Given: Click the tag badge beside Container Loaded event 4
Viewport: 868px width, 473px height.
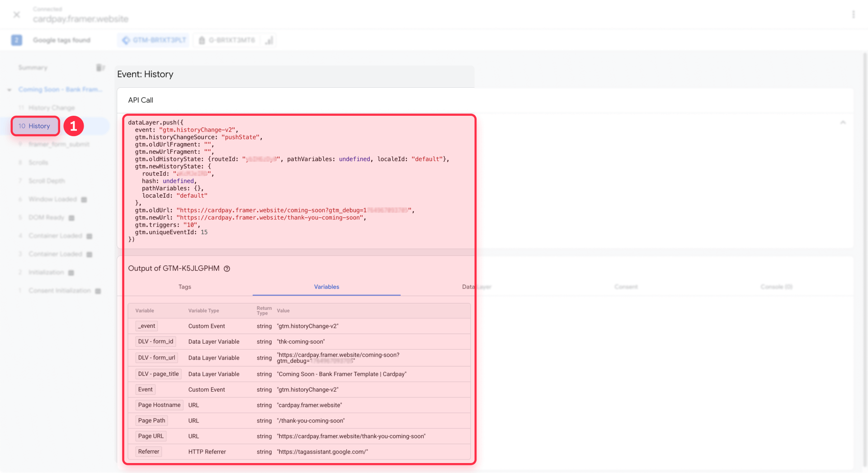Looking at the screenshot, I should coord(89,236).
